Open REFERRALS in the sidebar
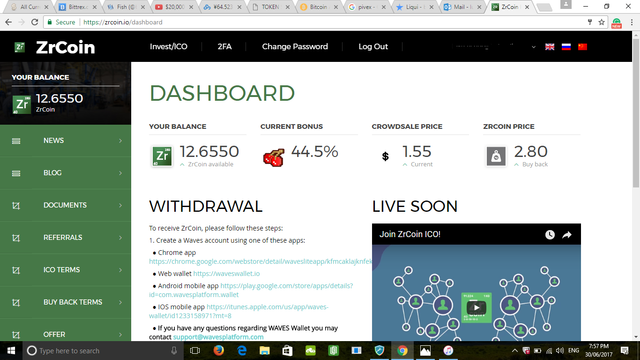Image resolution: width=640 pixels, height=360 pixels. [65, 238]
